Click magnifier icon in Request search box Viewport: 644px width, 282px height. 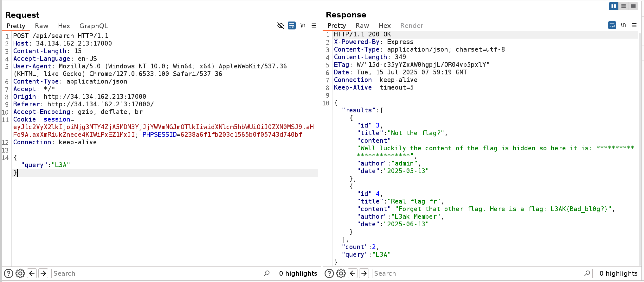point(267,273)
